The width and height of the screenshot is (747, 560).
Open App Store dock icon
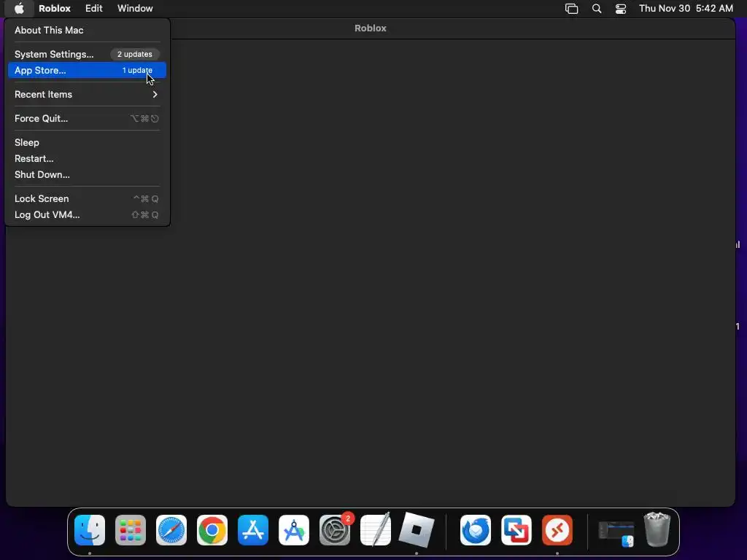pyautogui.click(x=253, y=530)
